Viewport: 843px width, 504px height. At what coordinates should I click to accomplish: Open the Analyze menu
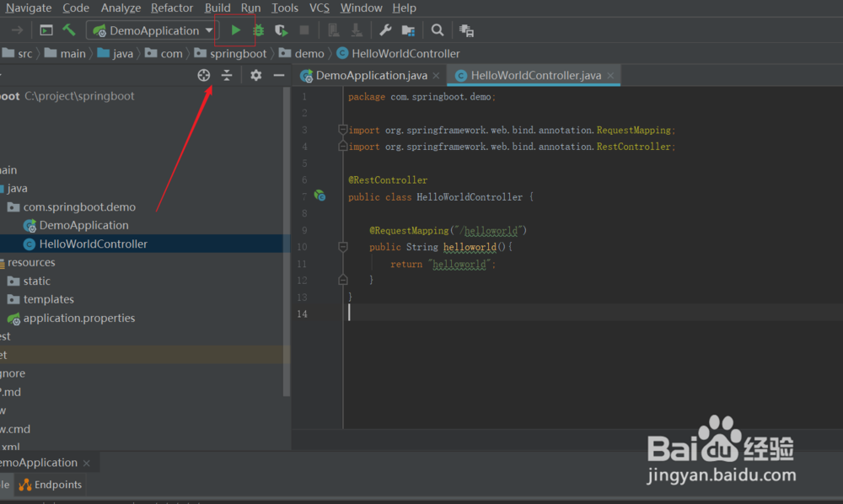click(121, 8)
